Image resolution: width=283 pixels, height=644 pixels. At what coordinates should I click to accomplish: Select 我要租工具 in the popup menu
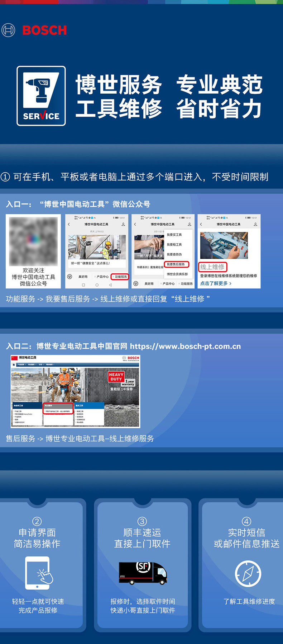coord(174,244)
